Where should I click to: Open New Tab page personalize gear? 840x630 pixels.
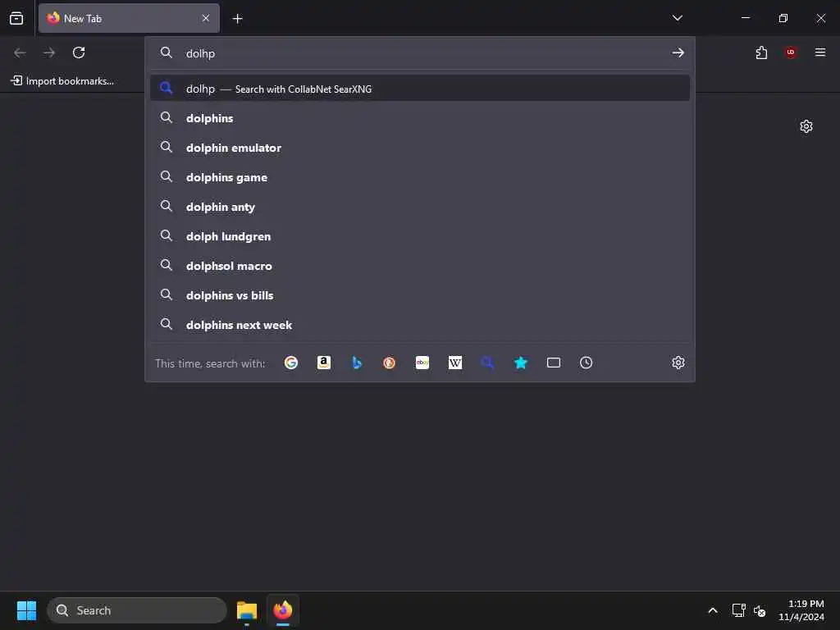[x=806, y=126]
